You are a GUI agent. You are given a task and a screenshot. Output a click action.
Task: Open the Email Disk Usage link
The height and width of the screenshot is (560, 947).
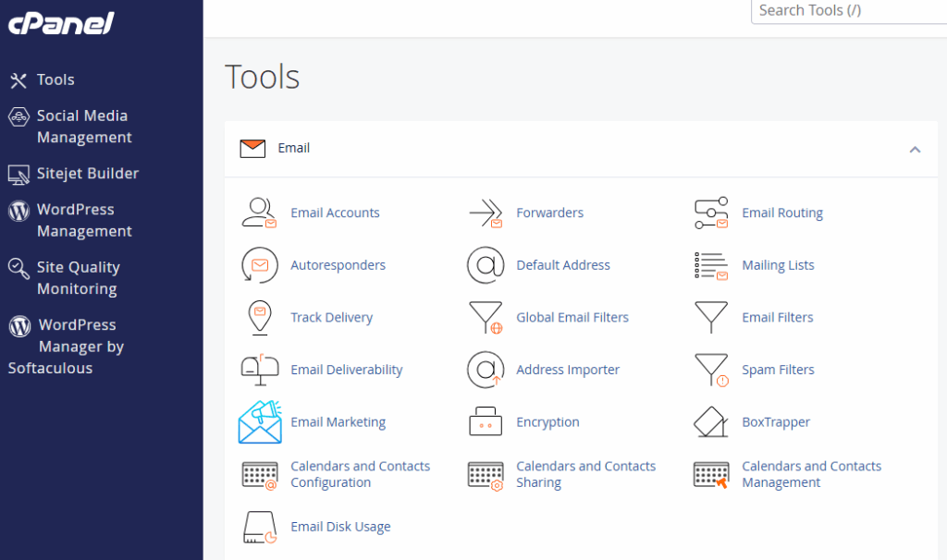click(x=340, y=527)
